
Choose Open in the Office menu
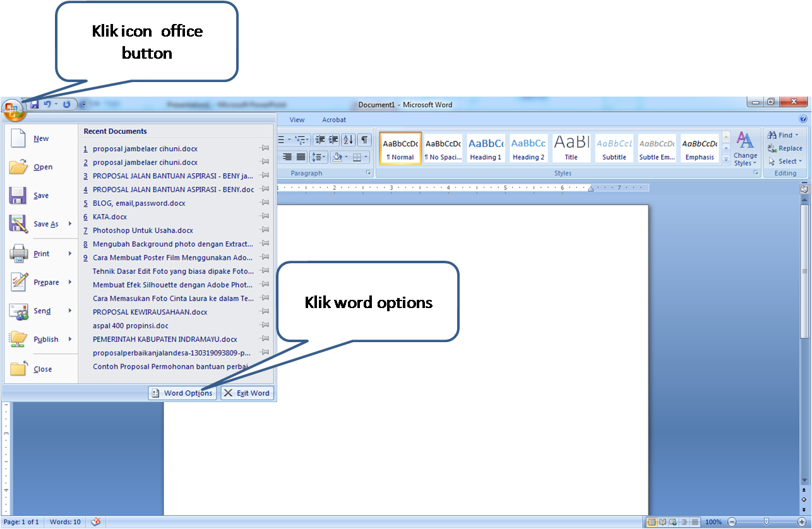tap(41, 167)
